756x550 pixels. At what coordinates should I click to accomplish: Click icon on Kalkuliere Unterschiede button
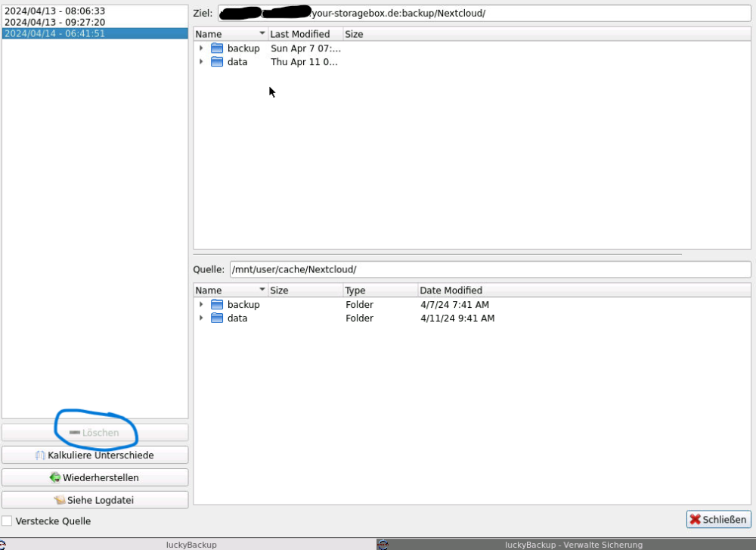pos(40,455)
